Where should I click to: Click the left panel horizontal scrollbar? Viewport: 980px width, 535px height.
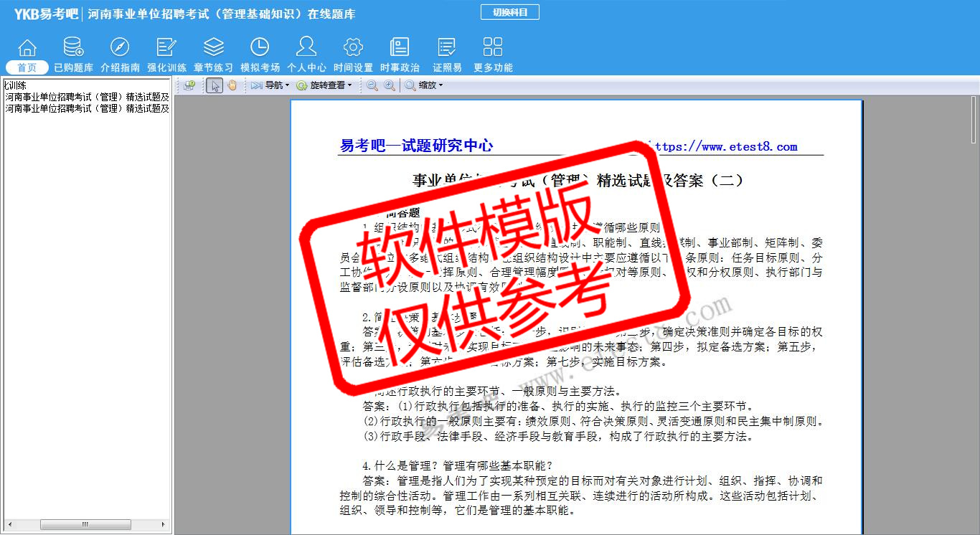85,525
